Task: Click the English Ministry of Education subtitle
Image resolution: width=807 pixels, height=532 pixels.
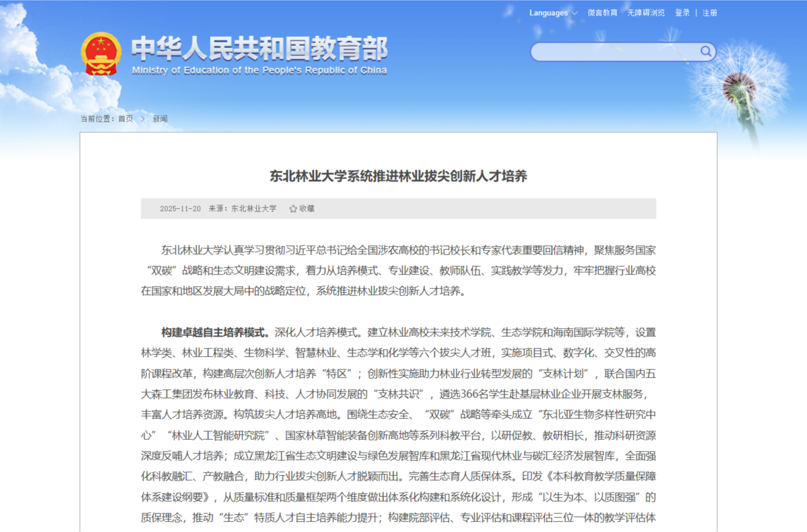Action: tap(259, 71)
